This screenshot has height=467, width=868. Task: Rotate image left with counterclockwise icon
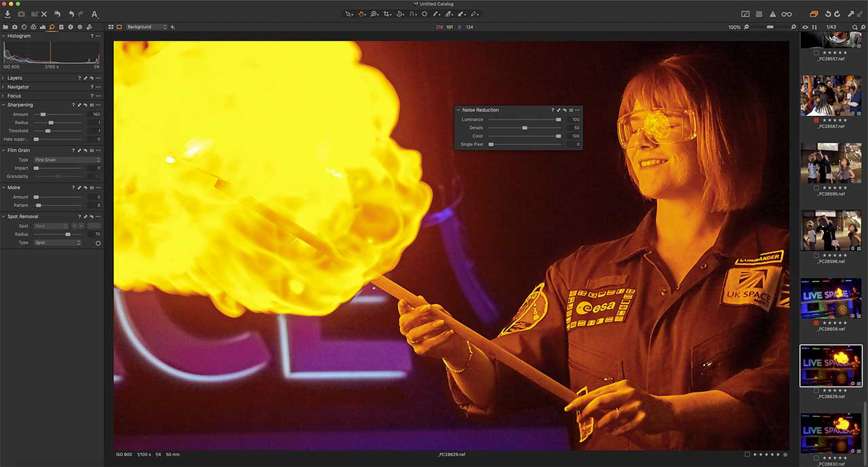pyautogui.click(x=827, y=14)
